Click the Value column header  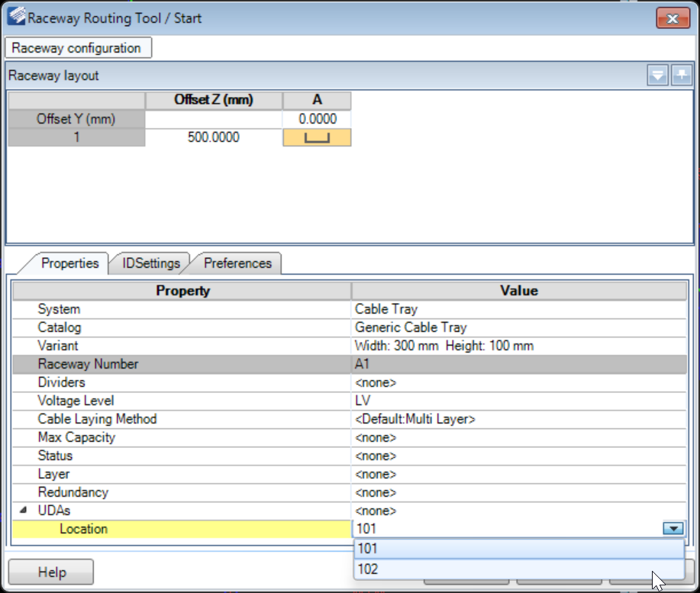(519, 291)
